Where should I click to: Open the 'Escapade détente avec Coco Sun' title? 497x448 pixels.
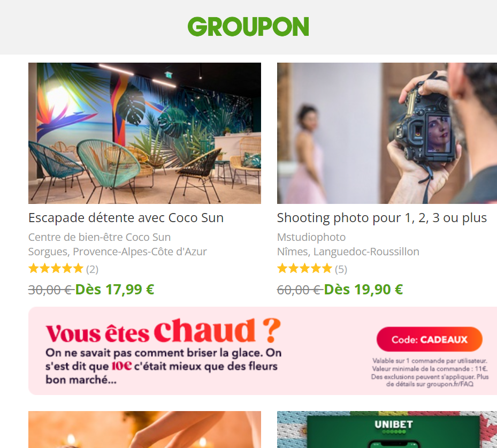(x=126, y=218)
